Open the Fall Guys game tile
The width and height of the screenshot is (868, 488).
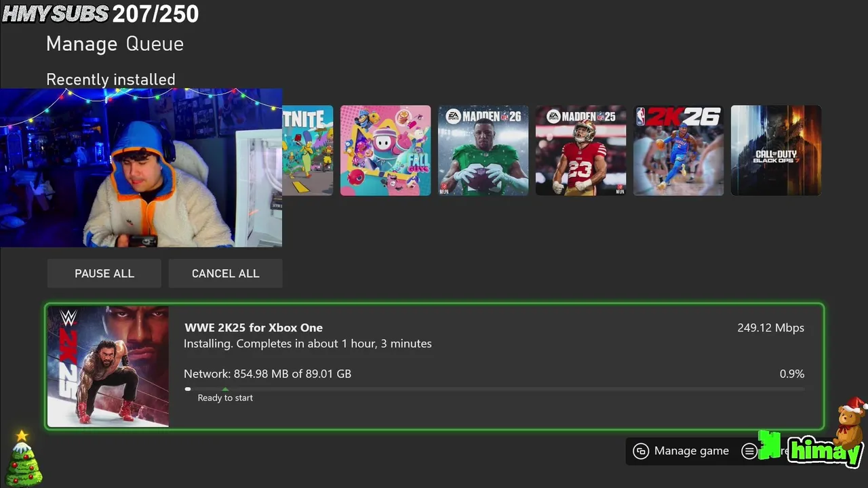point(385,150)
